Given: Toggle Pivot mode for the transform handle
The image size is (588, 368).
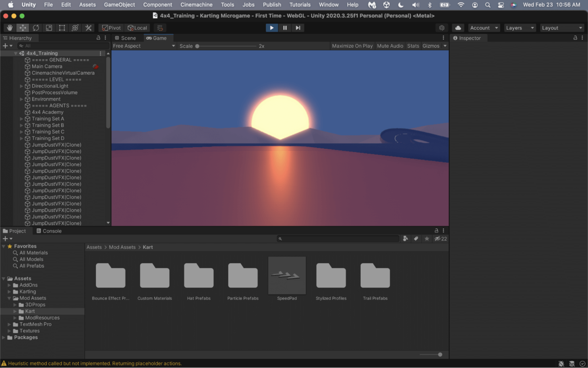Looking at the screenshot, I should click(111, 27).
